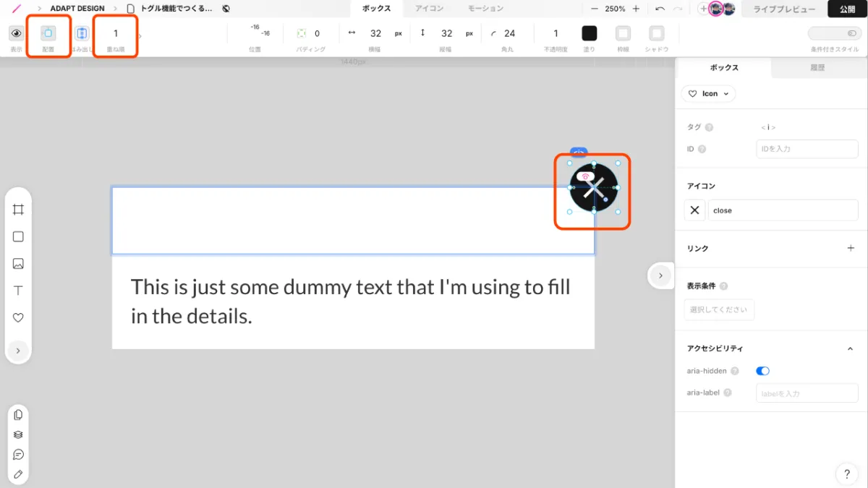The height and width of the screenshot is (488, 868).
Task: Select the Box tool in the left toolbar
Action: (17, 236)
